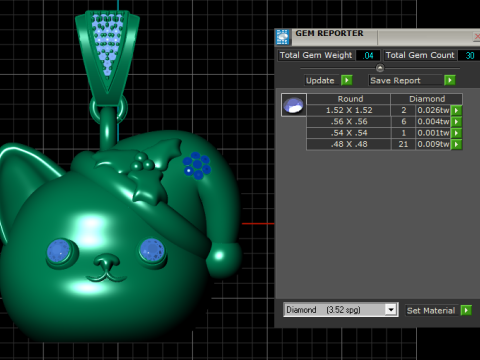Viewport: 480px width, 360px height.
Task: Click the Total Gem Count label
Action: coord(420,55)
